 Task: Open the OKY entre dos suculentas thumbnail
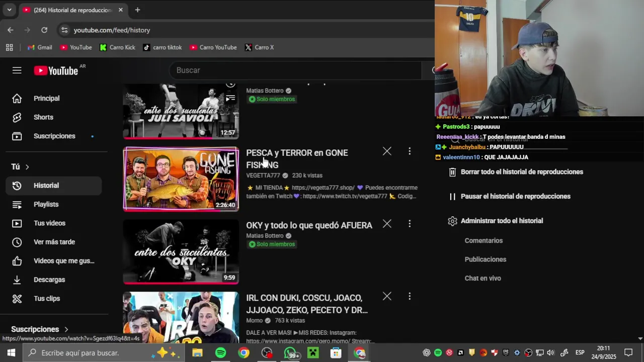[181, 251]
